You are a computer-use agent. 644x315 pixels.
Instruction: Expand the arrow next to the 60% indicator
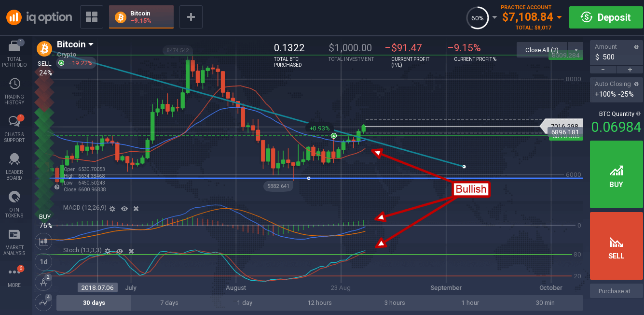(x=494, y=18)
